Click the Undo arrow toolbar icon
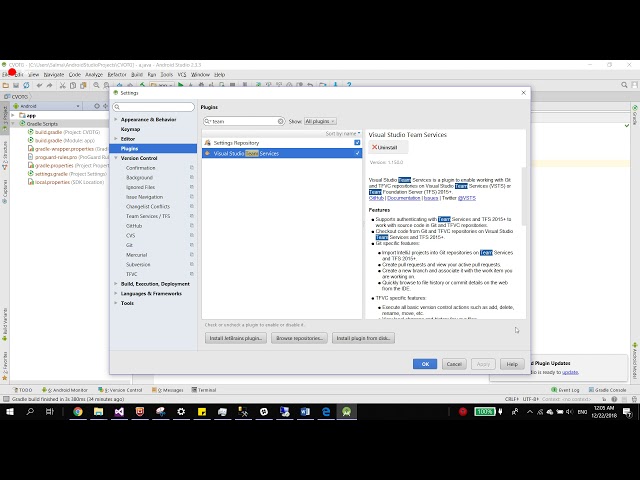The image size is (640, 480). (x=39, y=85)
